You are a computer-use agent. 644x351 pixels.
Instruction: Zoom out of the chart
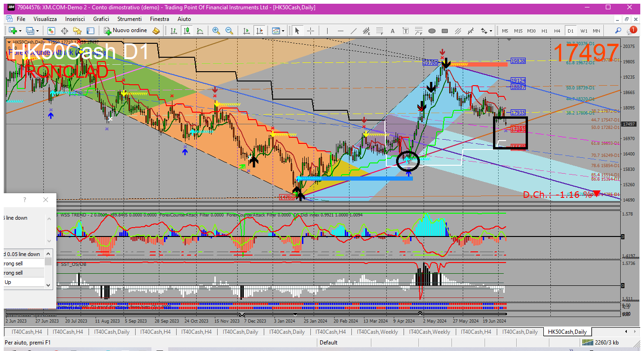point(229,31)
